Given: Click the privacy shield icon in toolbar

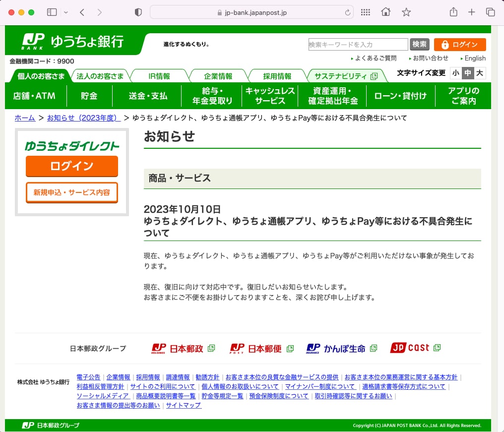Looking at the screenshot, I should [137, 12].
